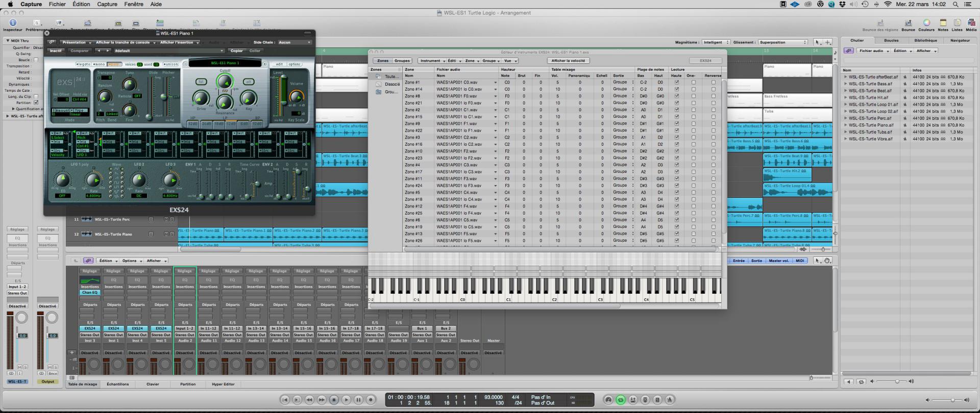
Task: Click the Flex toolbar icon
Action: 136,23
